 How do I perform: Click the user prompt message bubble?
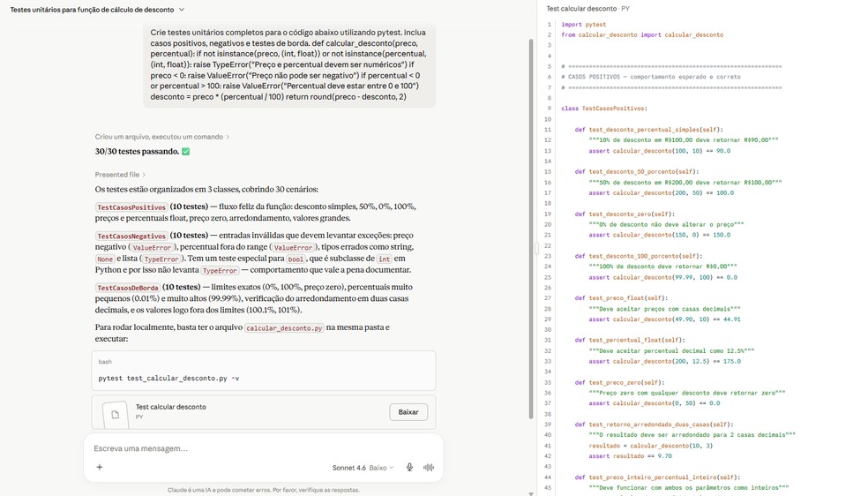point(289,64)
